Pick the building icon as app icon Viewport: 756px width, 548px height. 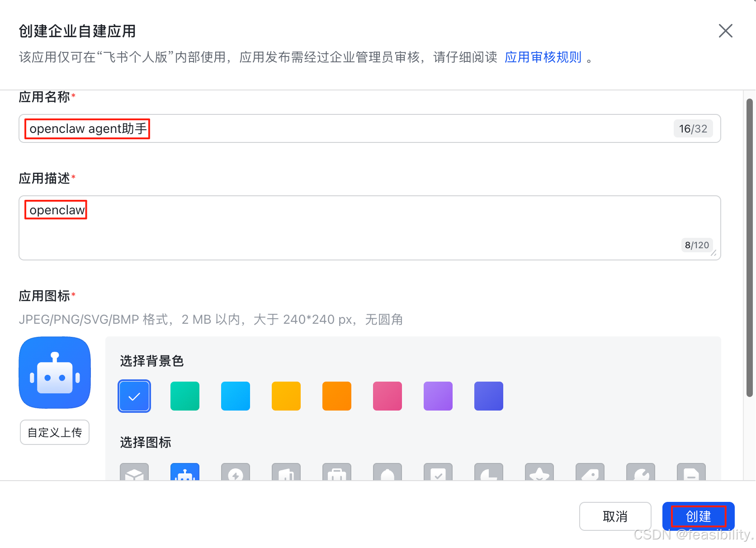(x=286, y=473)
